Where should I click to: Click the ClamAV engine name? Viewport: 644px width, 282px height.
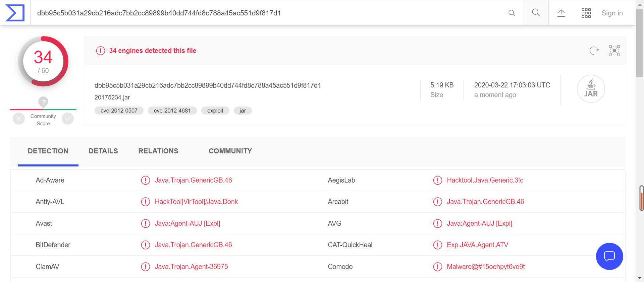pyautogui.click(x=47, y=267)
